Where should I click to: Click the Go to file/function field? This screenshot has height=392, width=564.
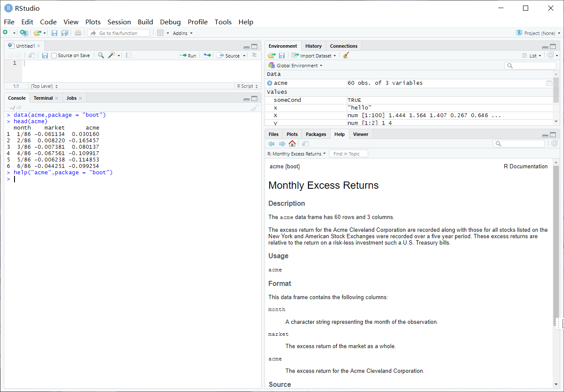(x=119, y=33)
